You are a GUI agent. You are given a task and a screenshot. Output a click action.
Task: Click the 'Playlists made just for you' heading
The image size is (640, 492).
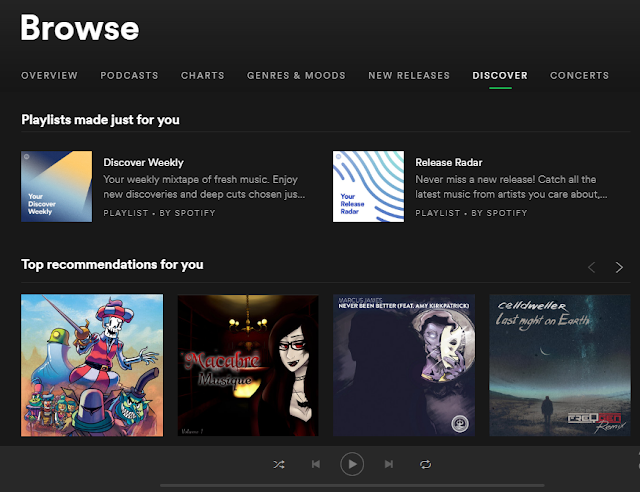[x=100, y=120]
